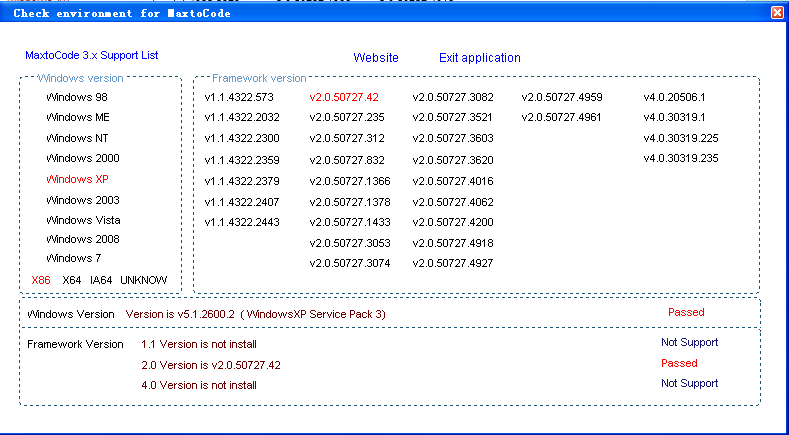Image resolution: width=790 pixels, height=435 pixels.
Task: Select Windows 98 in the list
Action: coord(77,97)
